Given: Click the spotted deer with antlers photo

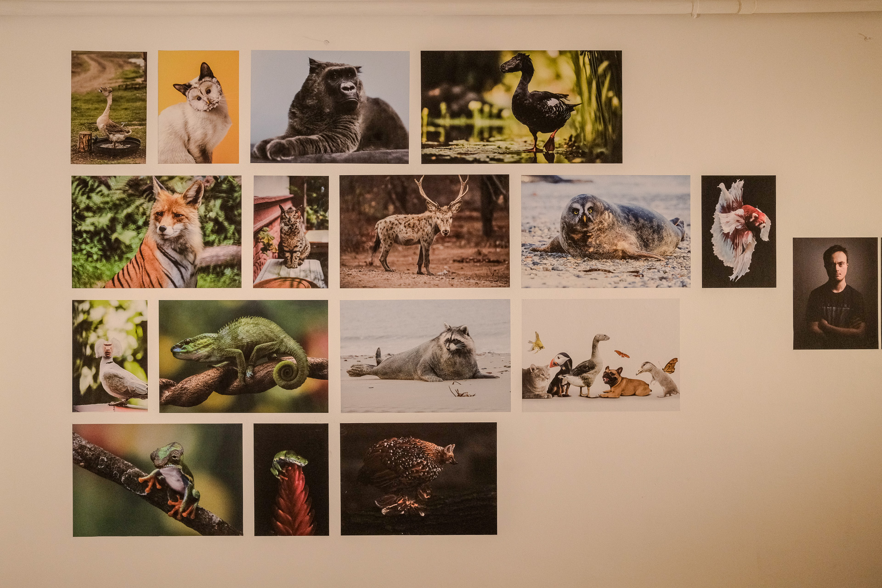Looking at the screenshot, I should pyautogui.click(x=424, y=231).
